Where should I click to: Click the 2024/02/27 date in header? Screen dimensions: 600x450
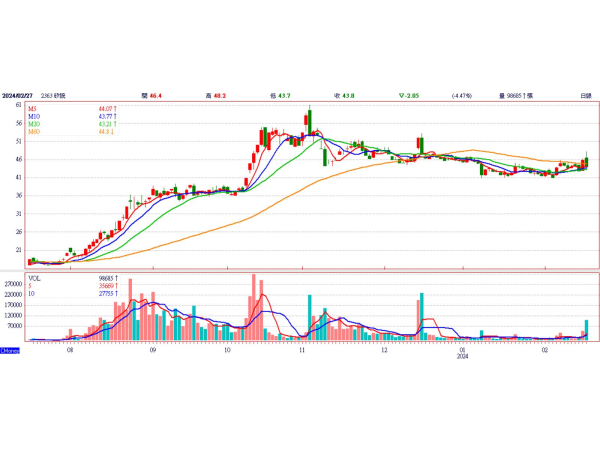22,95
